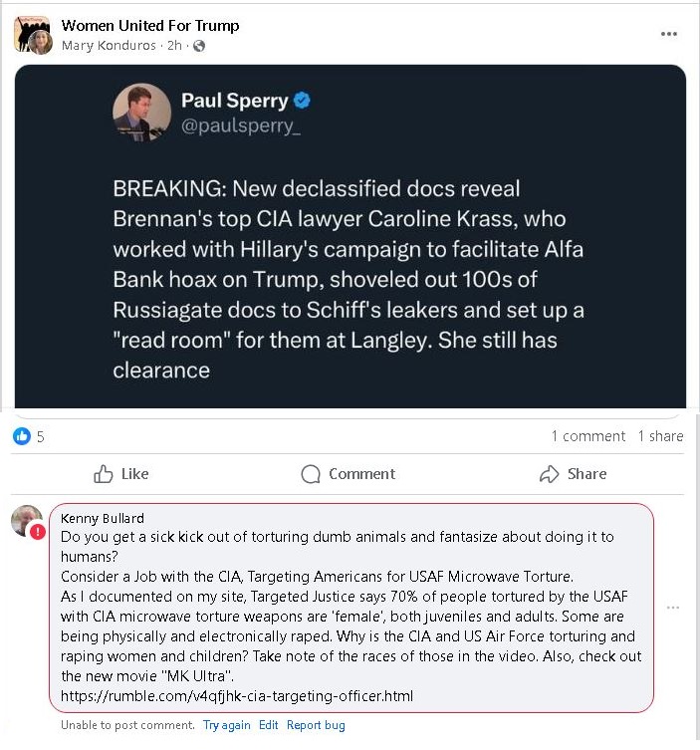
Task: Click Paul Sperry's profile picture thumbnail
Action: (x=140, y=112)
